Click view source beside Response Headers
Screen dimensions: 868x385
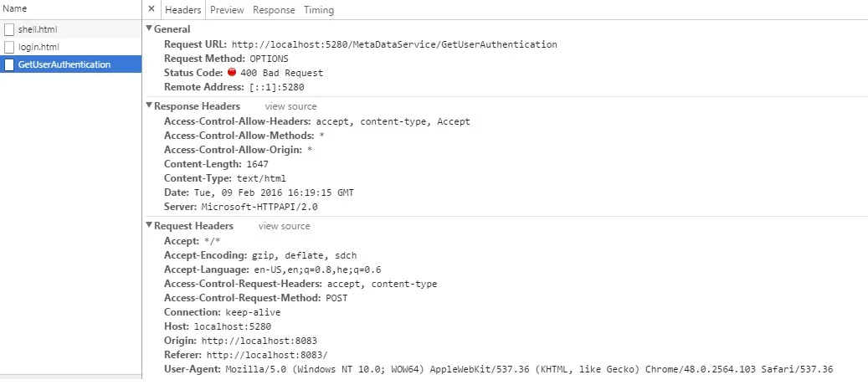pyautogui.click(x=290, y=106)
